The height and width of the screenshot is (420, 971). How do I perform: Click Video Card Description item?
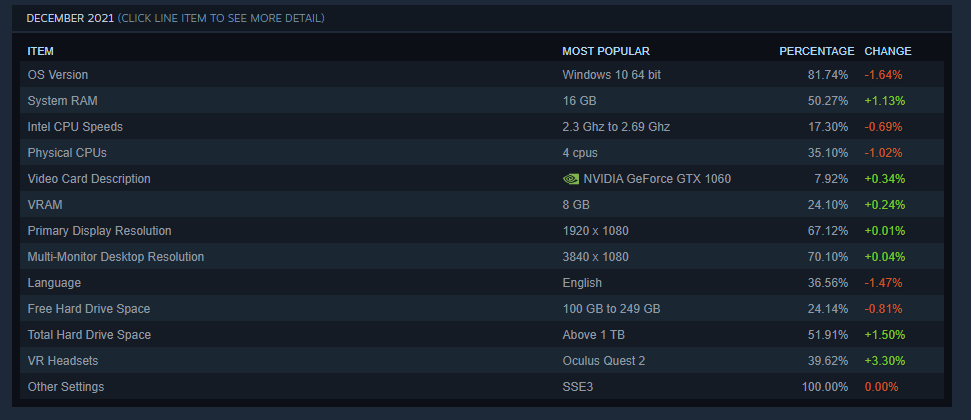coord(89,179)
